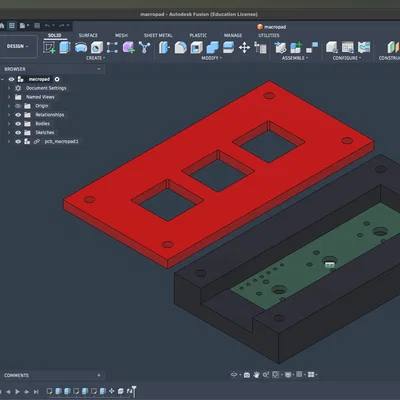Switch to the MANAGE tab
Image resolution: width=400 pixels, height=400 pixels.
233,35
